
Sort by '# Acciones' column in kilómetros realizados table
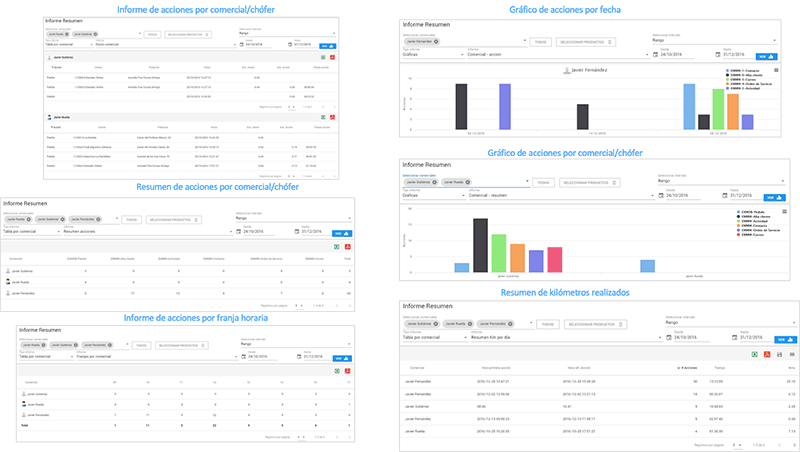(x=687, y=368)
